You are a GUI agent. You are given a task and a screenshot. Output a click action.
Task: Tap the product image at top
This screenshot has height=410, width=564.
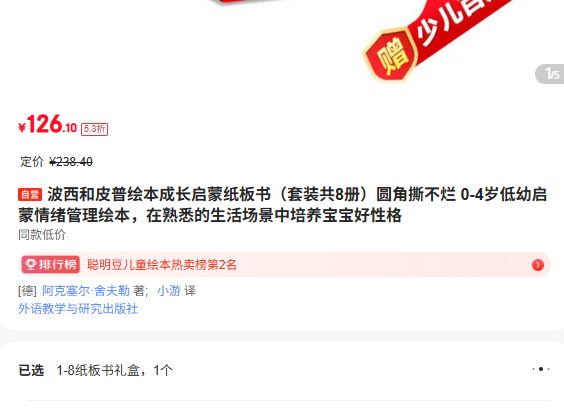click(x=282, y=43)
